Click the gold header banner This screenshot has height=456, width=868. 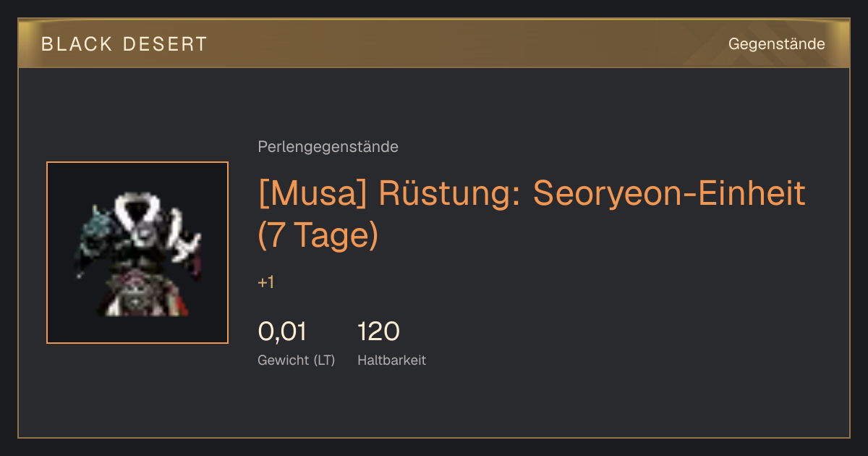pyautogui.click(x=434, y=43)
